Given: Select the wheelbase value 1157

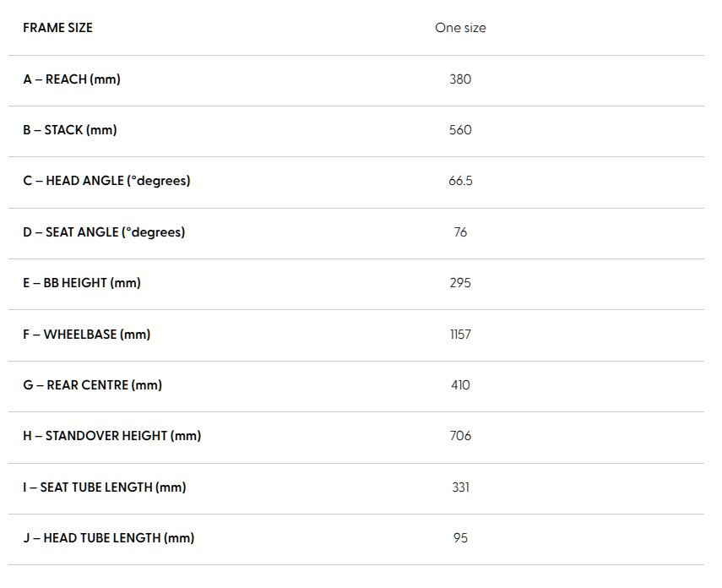Looking at the screenshot, I should click(460, 335).
